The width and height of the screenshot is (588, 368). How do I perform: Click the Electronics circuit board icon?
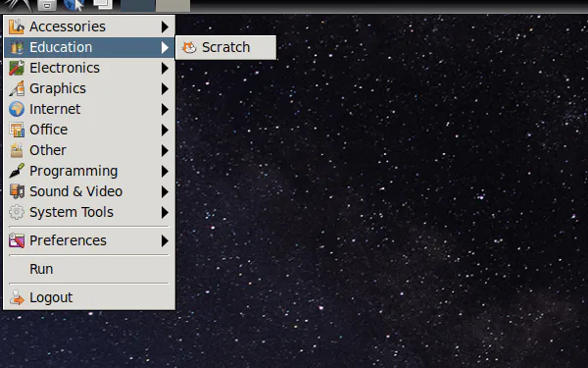click(x=17, y=68)
